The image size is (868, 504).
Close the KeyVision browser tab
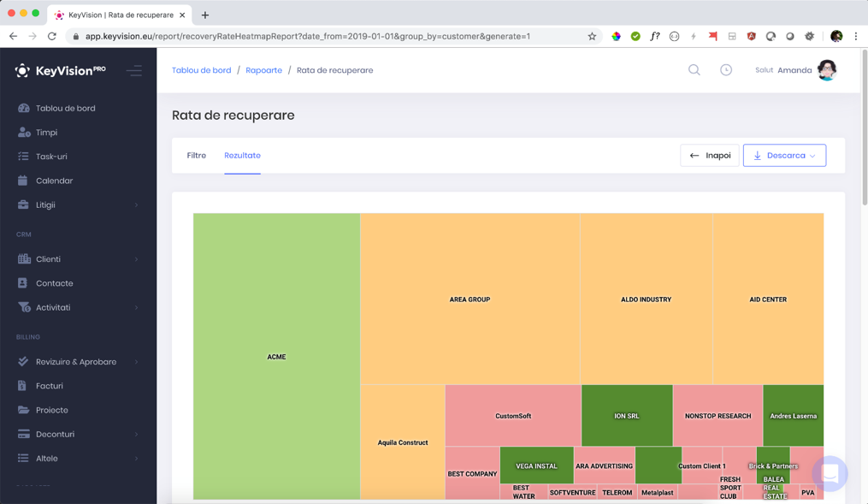click(x=182, y=15)
